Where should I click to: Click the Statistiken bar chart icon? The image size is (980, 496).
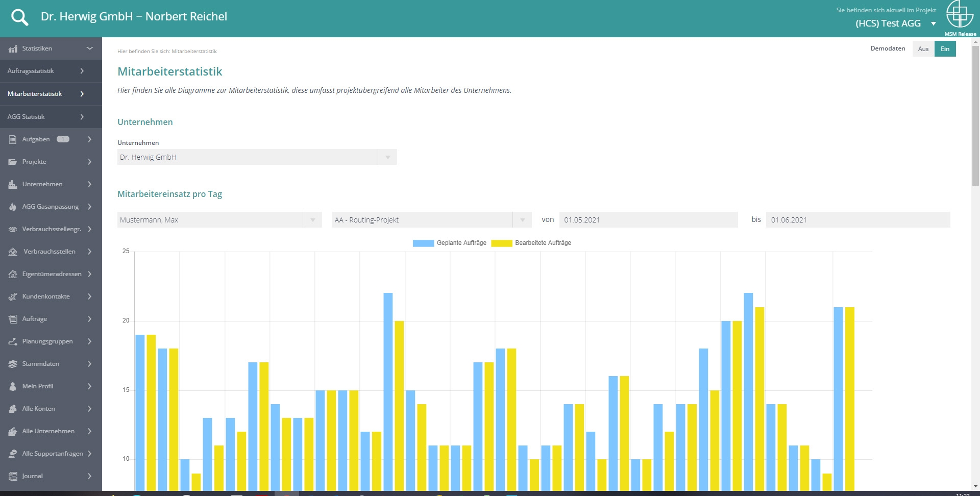[13, 48]
